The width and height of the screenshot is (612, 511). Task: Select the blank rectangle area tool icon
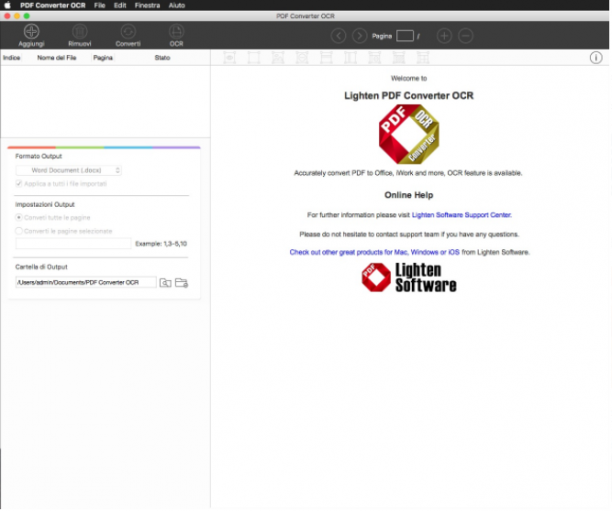coord(254,58)
